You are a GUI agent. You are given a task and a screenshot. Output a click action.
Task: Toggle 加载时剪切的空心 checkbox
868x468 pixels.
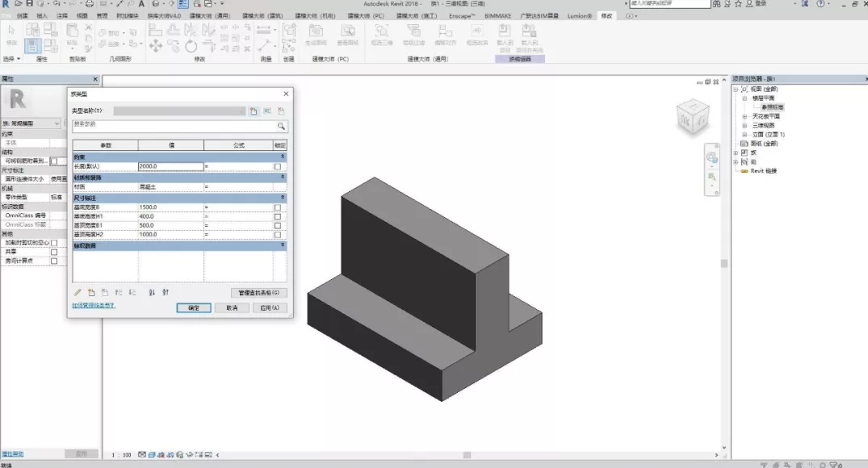pos(54,243)
